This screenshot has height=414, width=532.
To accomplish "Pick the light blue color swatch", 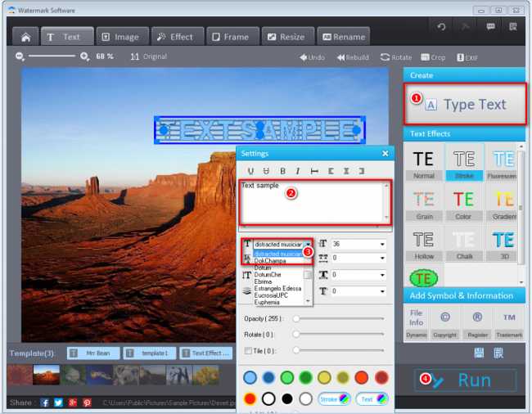I will pos(250,377).
